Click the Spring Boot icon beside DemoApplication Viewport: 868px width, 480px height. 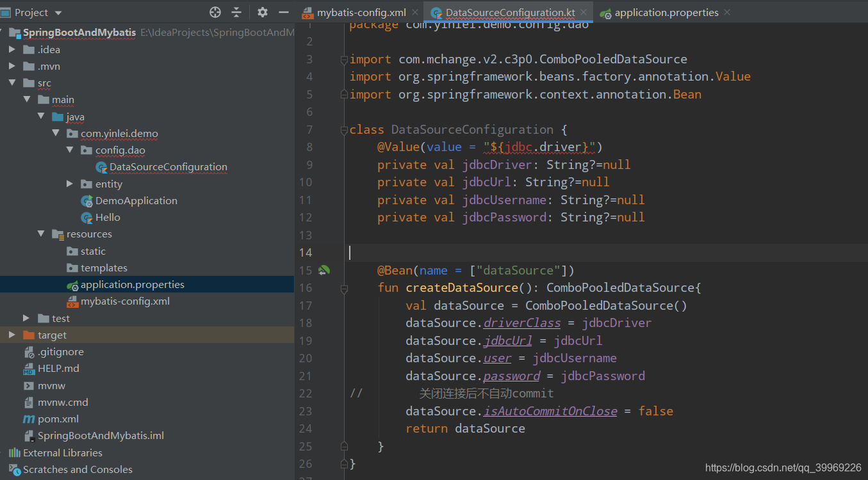point(86,200)
